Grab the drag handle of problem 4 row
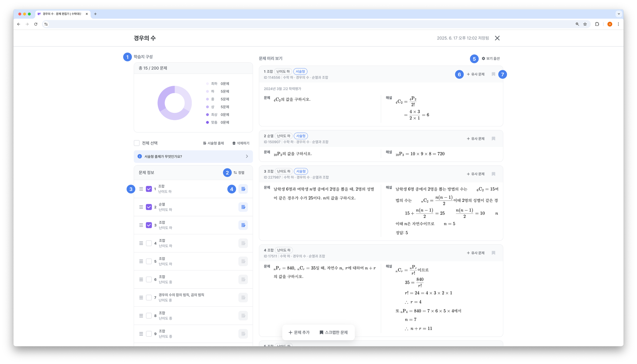 coord(141,243)
